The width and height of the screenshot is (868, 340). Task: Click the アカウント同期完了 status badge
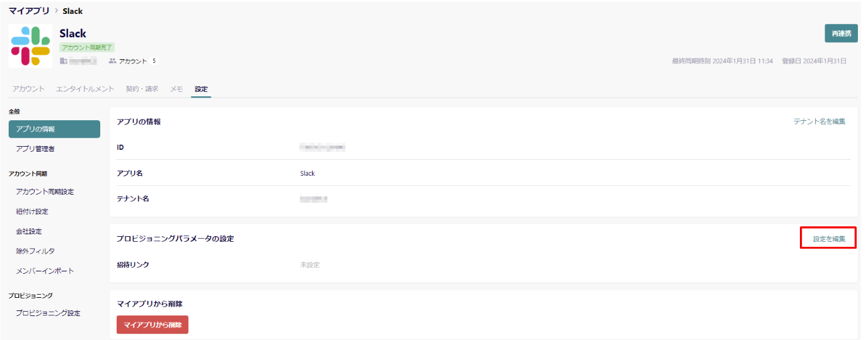click(87, 47)
